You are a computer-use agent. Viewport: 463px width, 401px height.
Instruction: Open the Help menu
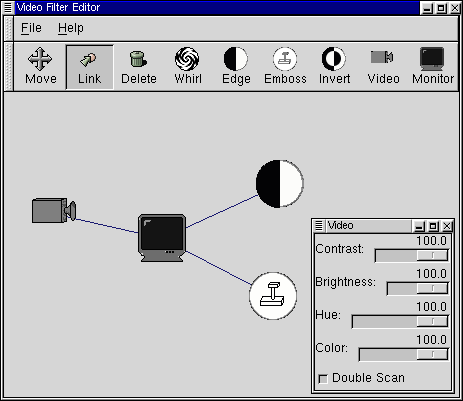point(71,28)
